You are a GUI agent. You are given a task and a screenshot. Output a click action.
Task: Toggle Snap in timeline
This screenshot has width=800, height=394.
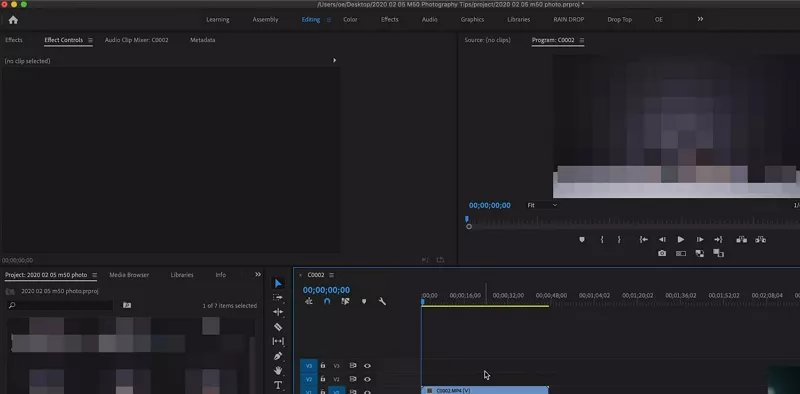click(x=327, y=301)
